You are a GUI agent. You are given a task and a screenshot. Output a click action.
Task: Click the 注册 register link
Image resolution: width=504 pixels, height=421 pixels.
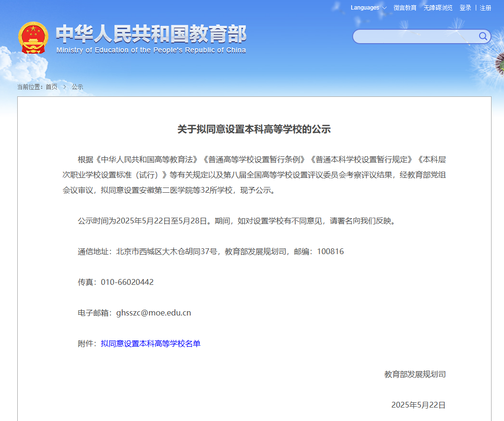(485, 8)
